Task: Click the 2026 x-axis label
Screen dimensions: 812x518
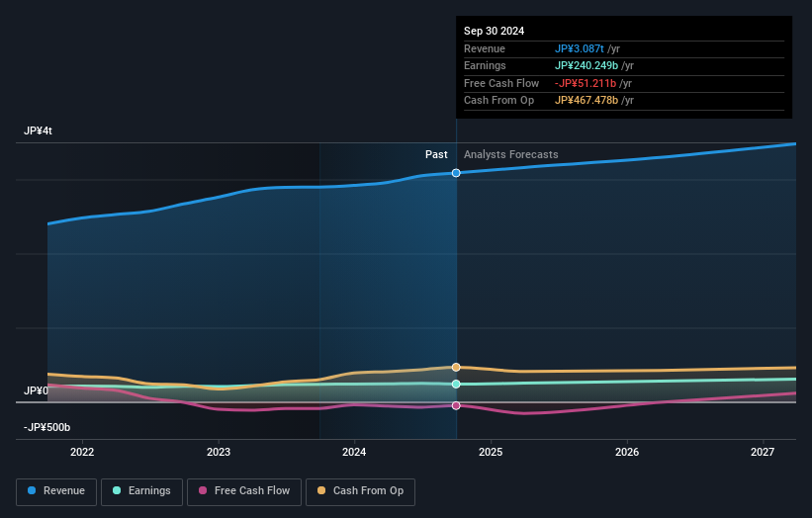Action: tap(627, 452)
